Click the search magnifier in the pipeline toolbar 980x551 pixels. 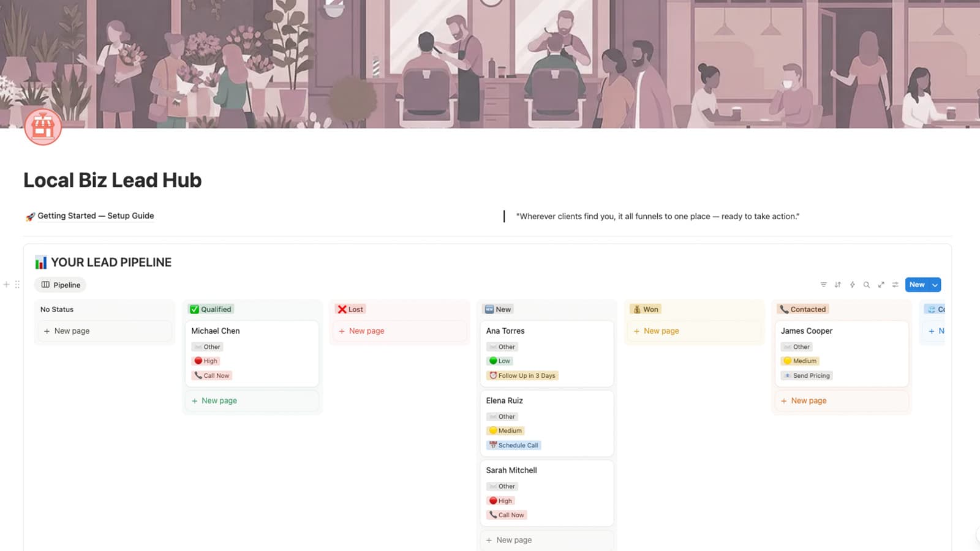pyautogui.click(x=867, y=285)
